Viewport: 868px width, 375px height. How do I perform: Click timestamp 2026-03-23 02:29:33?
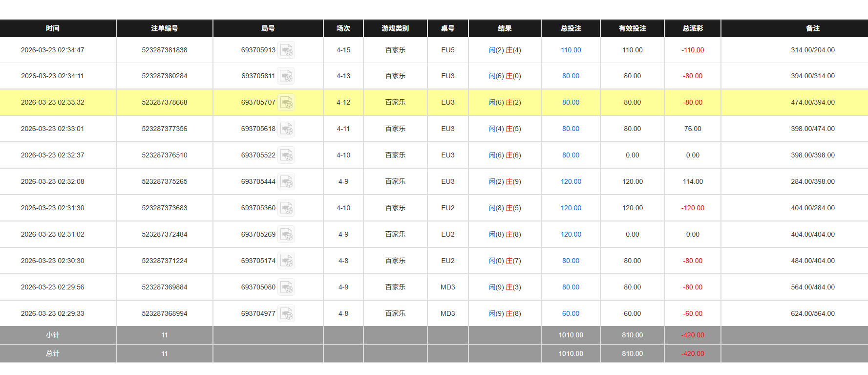click(x=53, y=313)
